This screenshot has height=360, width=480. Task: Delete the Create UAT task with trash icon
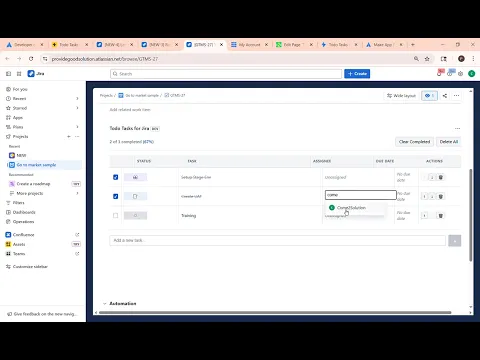point(440,196)
